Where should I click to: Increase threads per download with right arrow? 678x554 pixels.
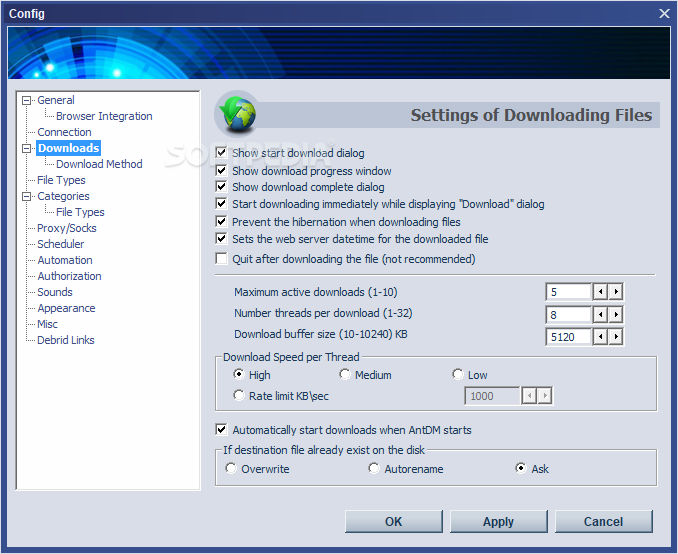tap(616, 314)
